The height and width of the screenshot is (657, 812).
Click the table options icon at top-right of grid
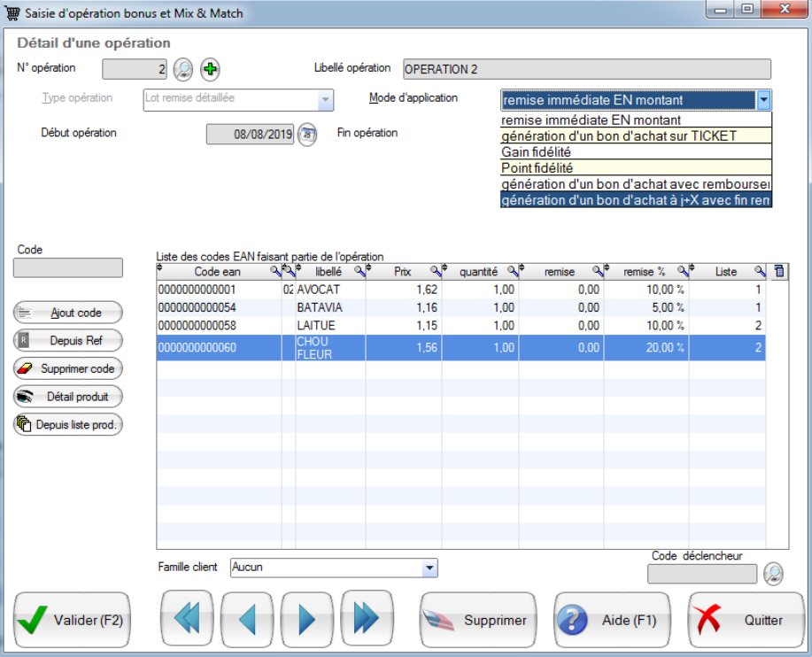pos(778,272)
